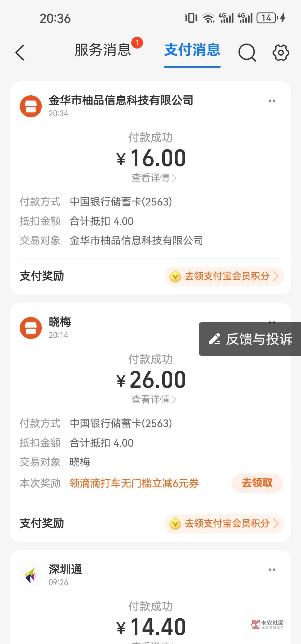The width and height of the screenshot is (301, 644).
Task: Tap the 深圳通 logo icon
Action: [31, 575]
